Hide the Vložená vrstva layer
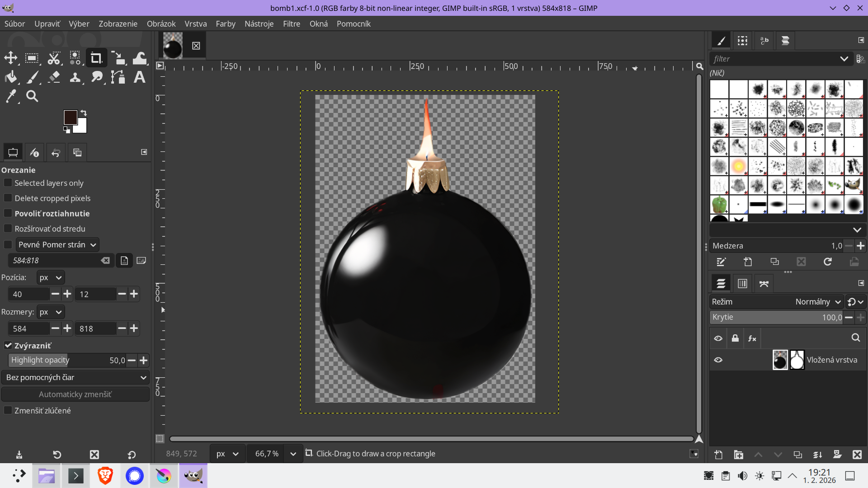The image size is (868, 488). (x=718, y=360)
